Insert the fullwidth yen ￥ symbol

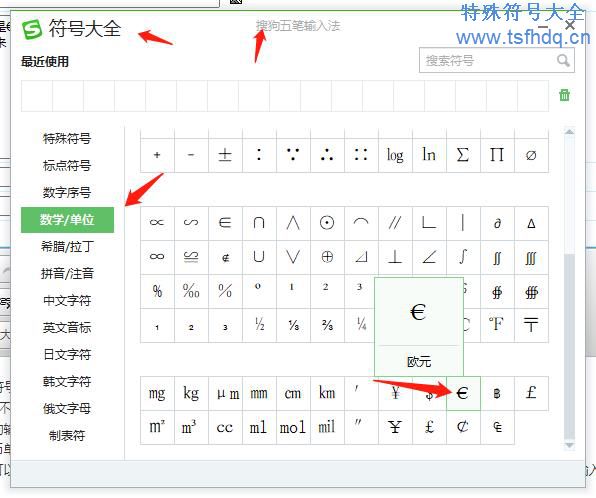395,427
